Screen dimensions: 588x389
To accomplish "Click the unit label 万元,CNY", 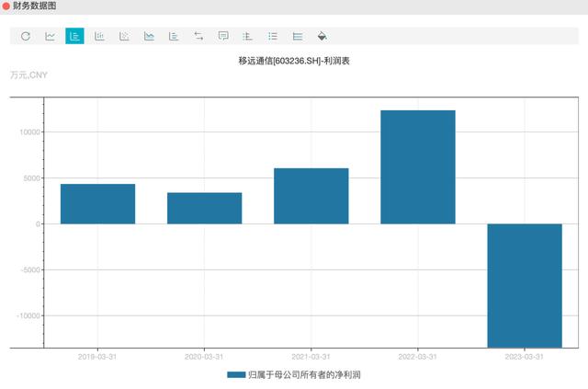I will tap(28, 75).
